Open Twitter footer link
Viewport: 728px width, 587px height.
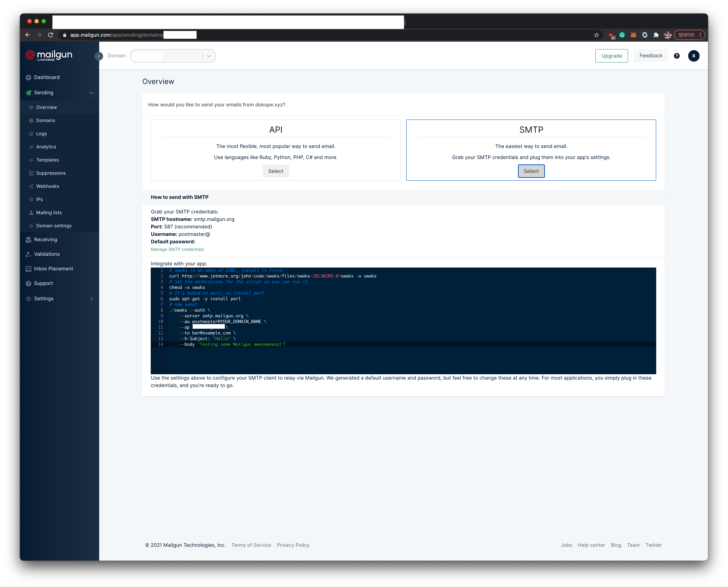point(653,545)
